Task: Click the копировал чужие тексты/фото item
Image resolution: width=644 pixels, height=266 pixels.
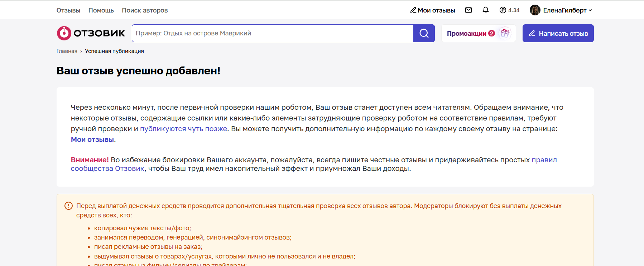Action: (143, 228)
